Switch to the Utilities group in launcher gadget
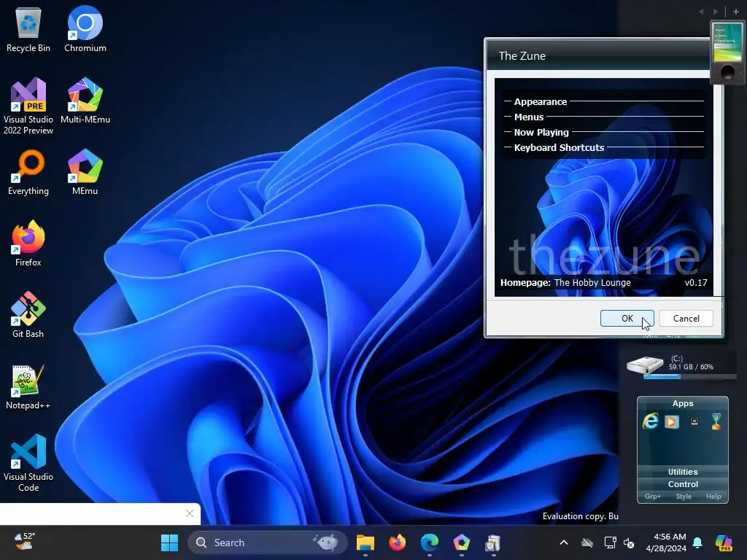Viewport: 747px width, 560px height. 683,472
